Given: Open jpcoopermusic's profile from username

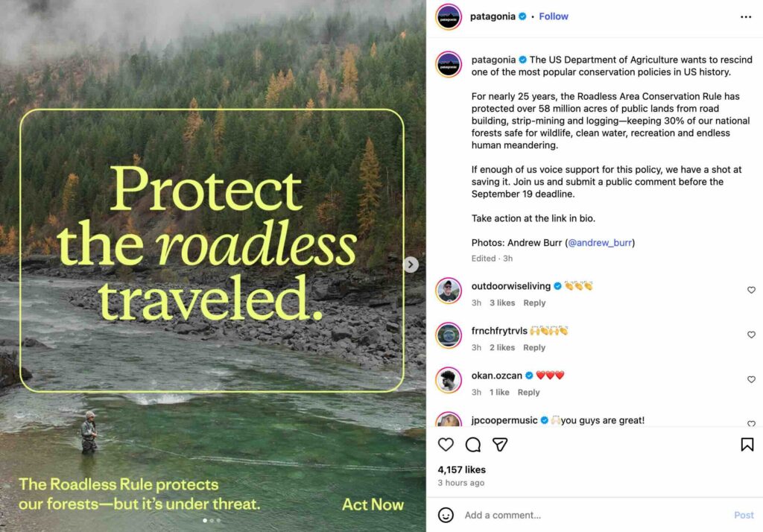Looking at the screenshot, I should point(504,420).
